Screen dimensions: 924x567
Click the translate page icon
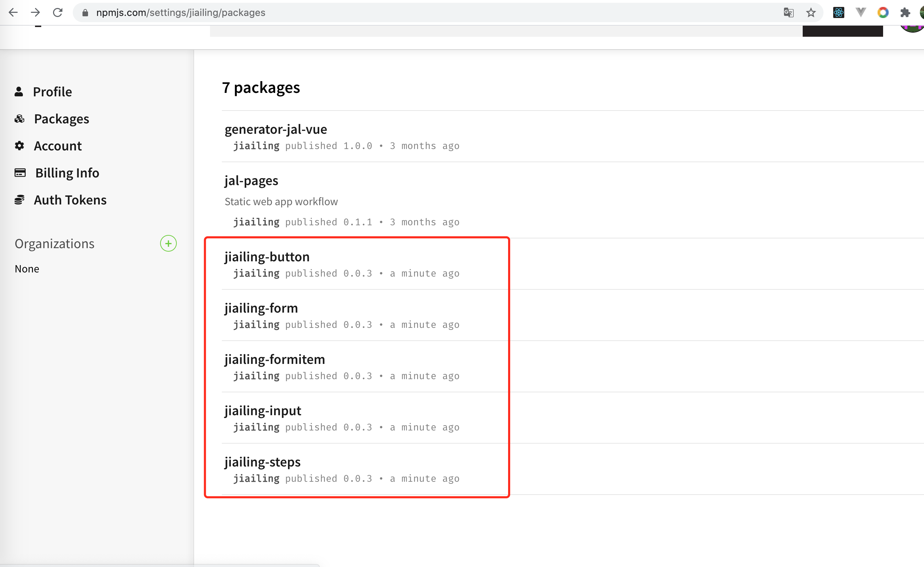(x=788, y=12)
